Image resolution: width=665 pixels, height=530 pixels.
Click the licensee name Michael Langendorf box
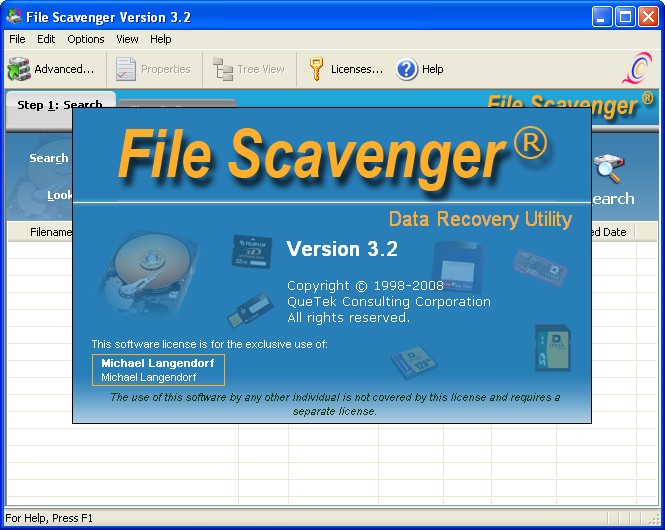click(x=158, y=370)
